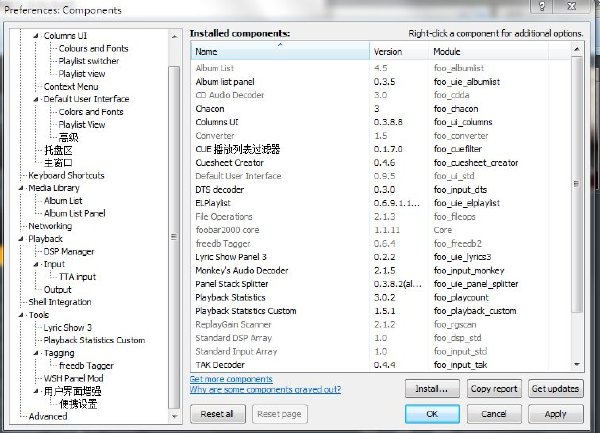
Task: Click foo_input_dts module cell
Action: 460,190
